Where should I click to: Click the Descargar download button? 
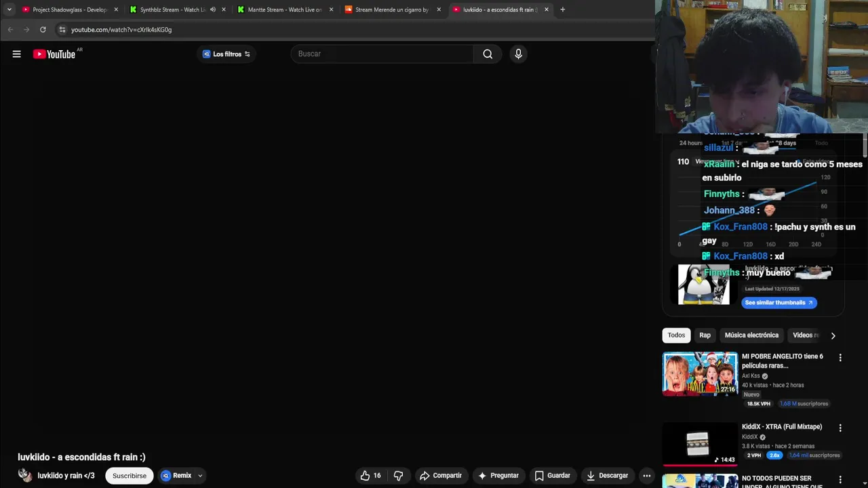click(x=608, y=476)
